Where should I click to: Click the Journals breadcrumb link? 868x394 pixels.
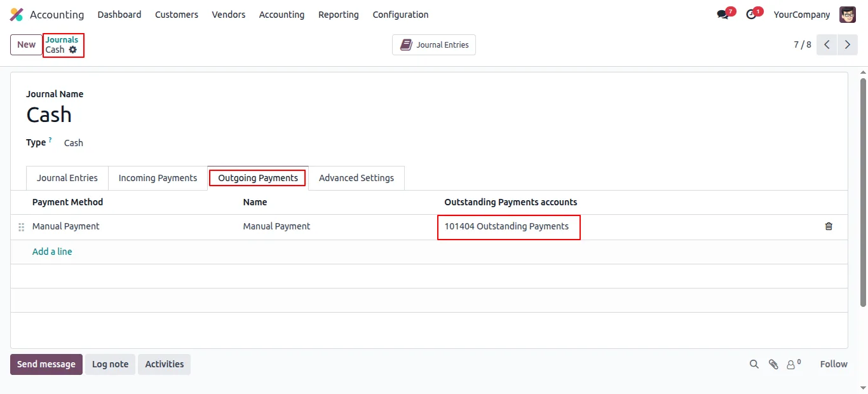(x=62, y=39)
